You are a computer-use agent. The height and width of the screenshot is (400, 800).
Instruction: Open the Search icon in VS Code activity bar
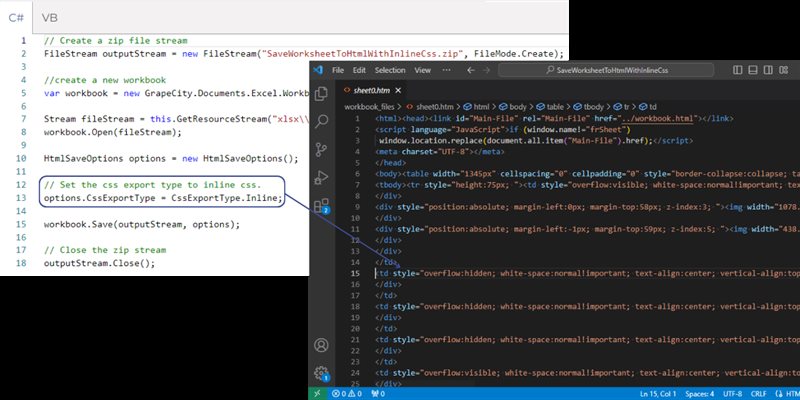(321, 121)
